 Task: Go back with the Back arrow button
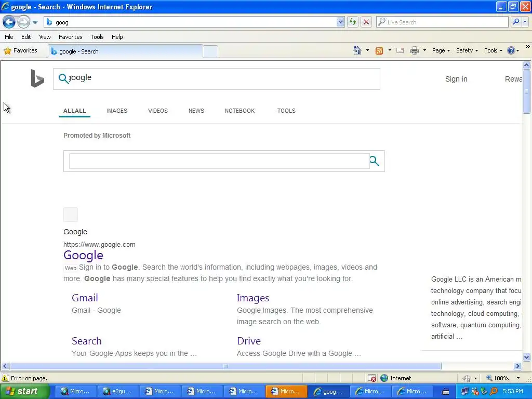coord(9,22)
